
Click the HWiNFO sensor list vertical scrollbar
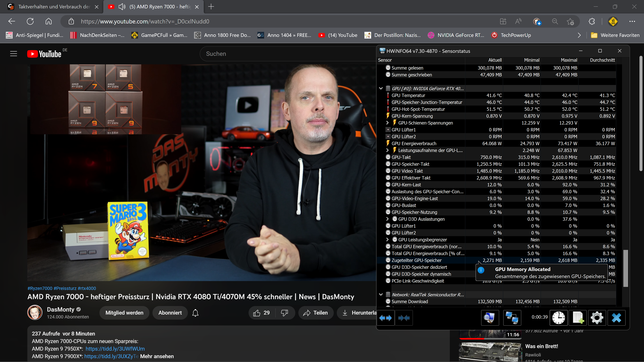(626, 268)
